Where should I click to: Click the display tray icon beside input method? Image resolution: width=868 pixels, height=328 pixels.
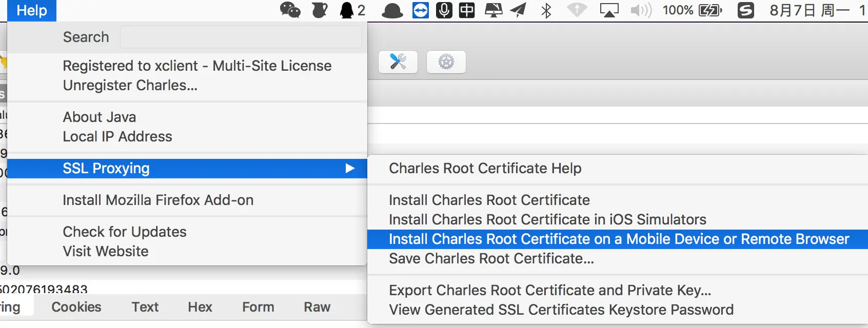(494, 10)
